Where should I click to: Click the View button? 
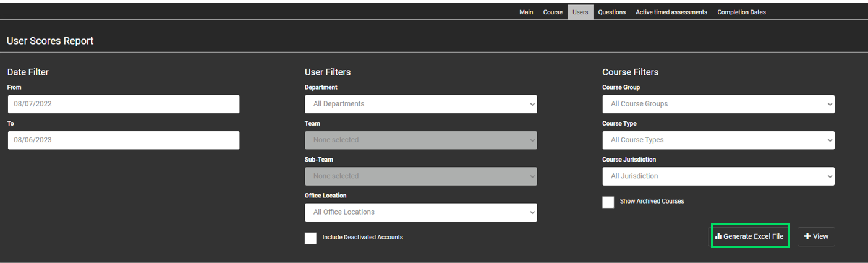[816, 236]
